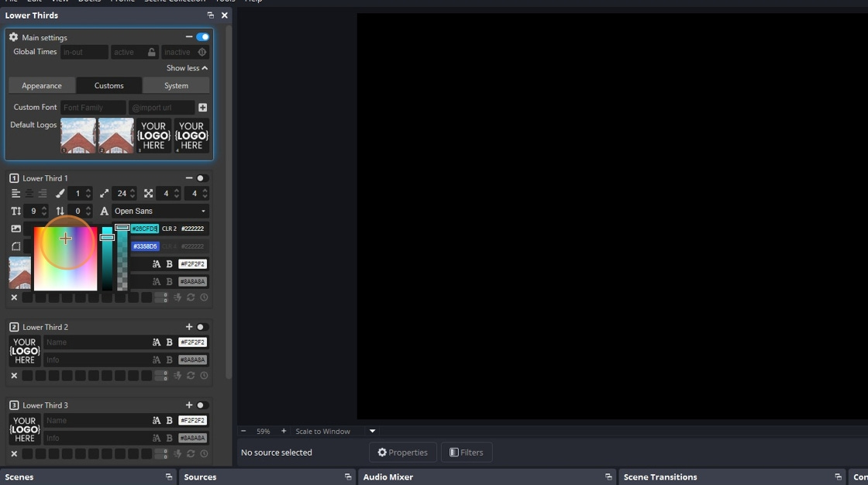The image size is (868, 485).
Task: Switch to the System tab
Action: 176,86
